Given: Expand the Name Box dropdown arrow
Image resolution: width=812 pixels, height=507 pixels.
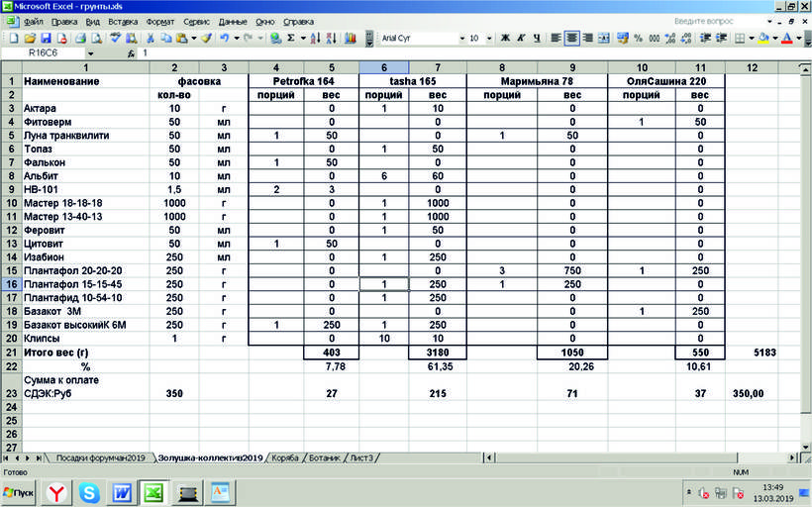Looking at the screenshot, I should (x=91, y=52).
